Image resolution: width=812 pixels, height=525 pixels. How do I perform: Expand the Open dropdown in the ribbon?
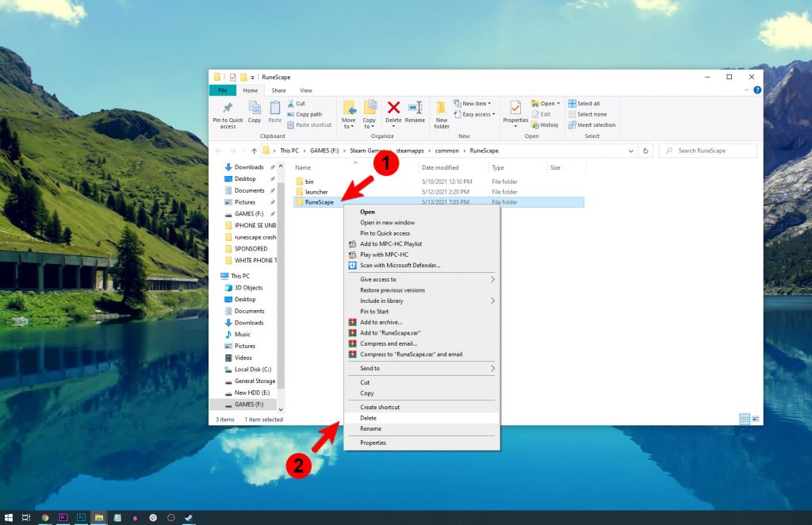click(x=557, y=104)
